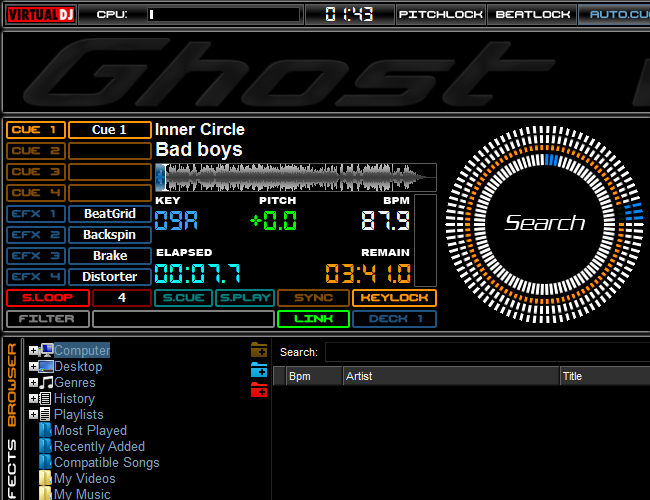Sort by the Bpm column header
This screenshot has width=650, height=500.
point(314,376)
